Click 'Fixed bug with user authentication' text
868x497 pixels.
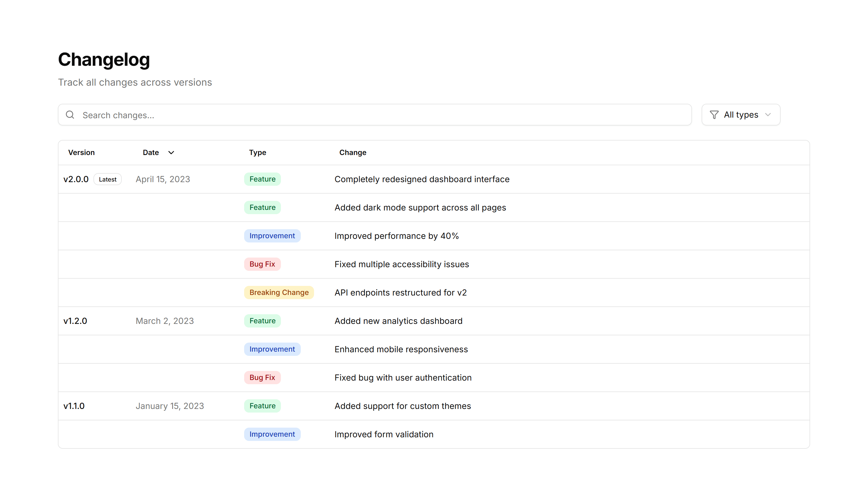click(x=403, y=378)
